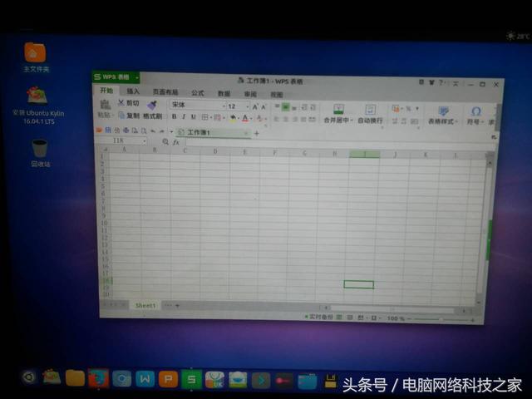Click the green WPS Spreadsheets S icon in dock
Viewport: 532px width, 399px height.
191,379
